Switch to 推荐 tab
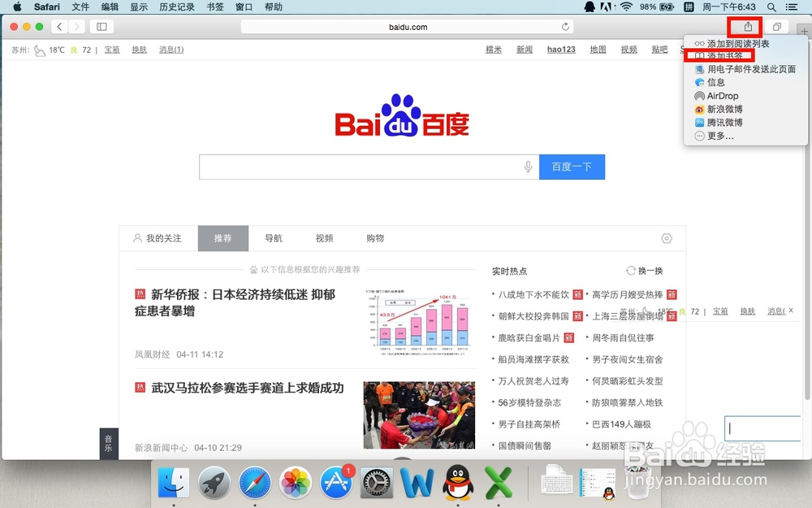Viewport: 812px width, 508px height. click(x=223, y=238)
